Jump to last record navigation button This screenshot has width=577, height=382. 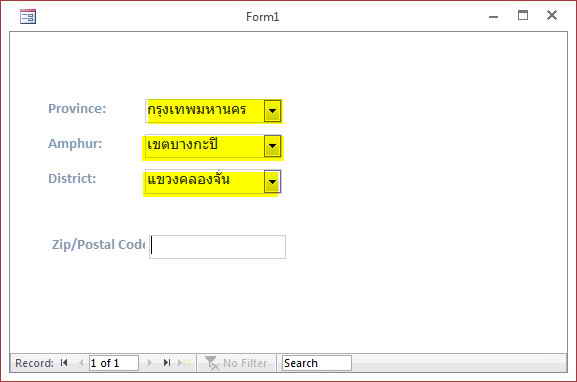click(x=166, y=363)
